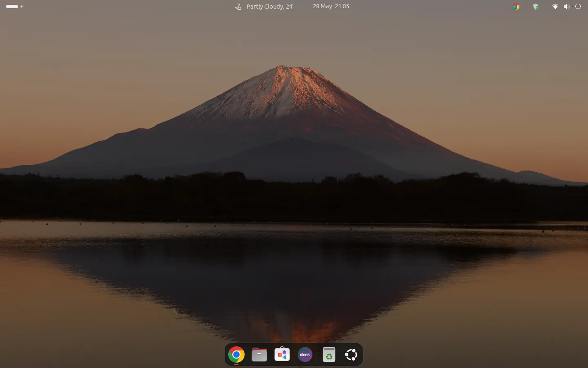Open the sleek todo app
Screen dimensions: 588x368
pyautogui.click(x=305, y=355)
